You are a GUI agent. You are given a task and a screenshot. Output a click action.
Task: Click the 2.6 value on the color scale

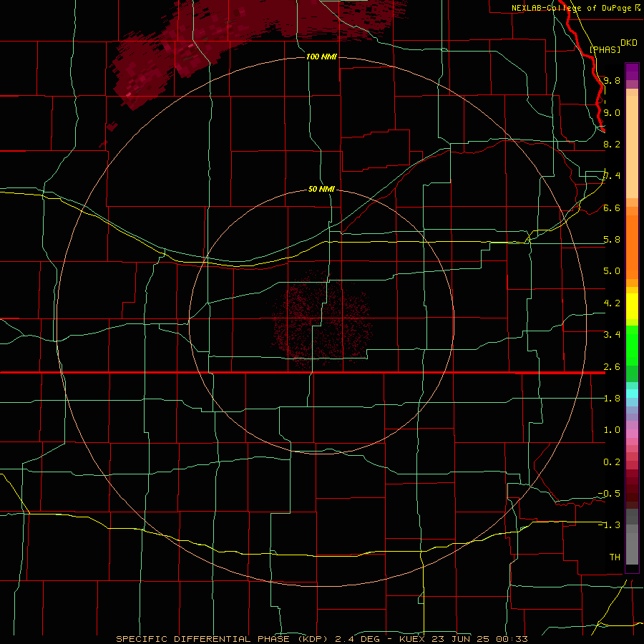[x=612, y=367]
